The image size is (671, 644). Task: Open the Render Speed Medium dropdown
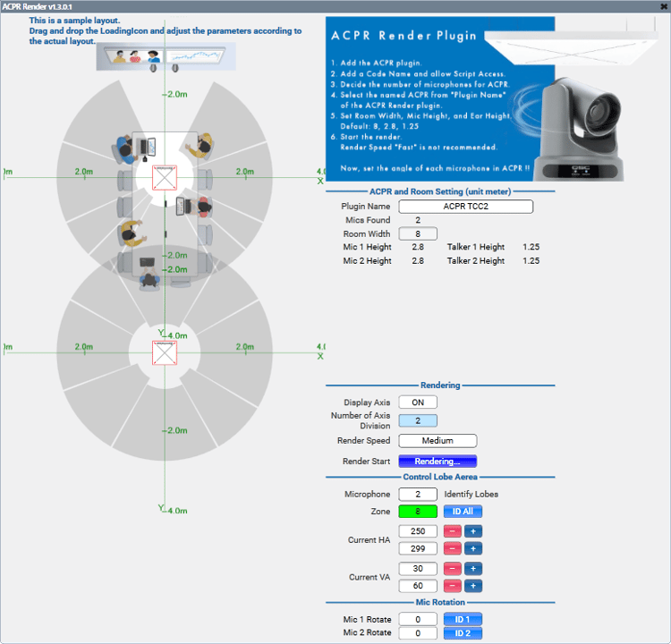tap(437, 441)
